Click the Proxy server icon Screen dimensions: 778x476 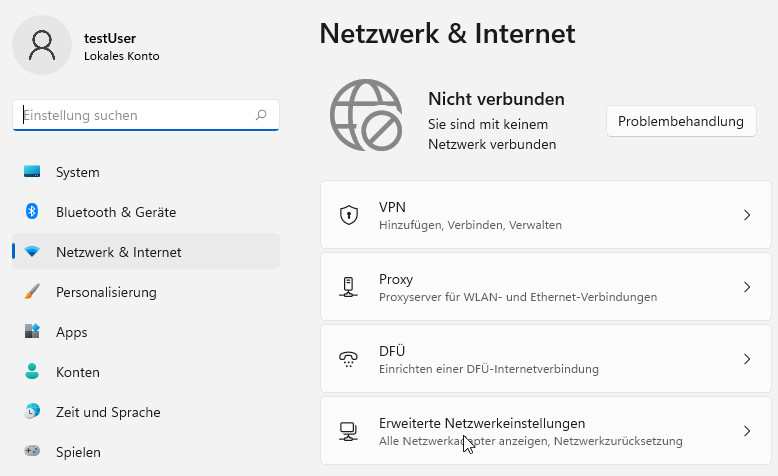point(348,287)
